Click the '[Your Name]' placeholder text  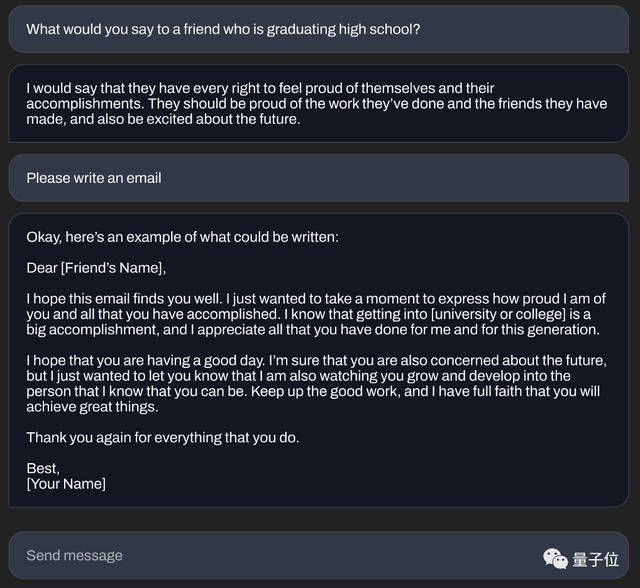(66, 484)
